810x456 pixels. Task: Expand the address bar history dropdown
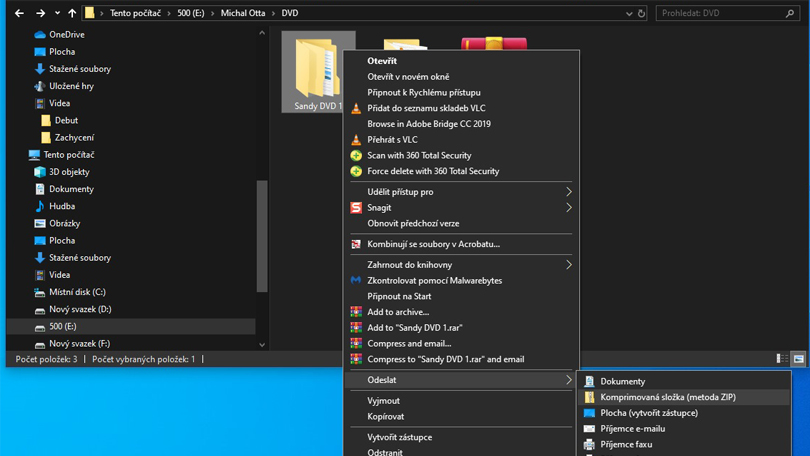pyautogui.click(x=629, y=13)
